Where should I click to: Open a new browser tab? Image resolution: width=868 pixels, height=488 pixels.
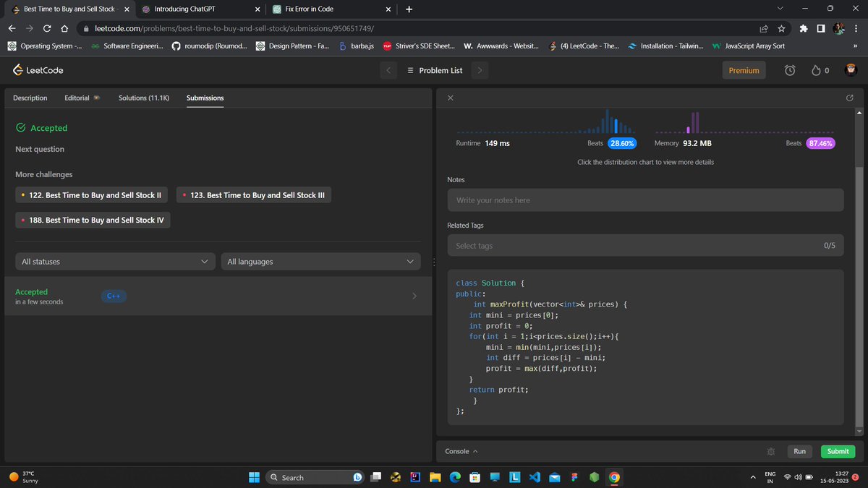point(409,9)
